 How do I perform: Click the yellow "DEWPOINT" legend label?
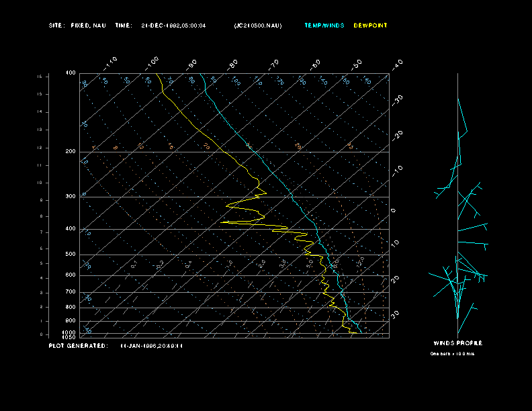click(x=370, y=26)
